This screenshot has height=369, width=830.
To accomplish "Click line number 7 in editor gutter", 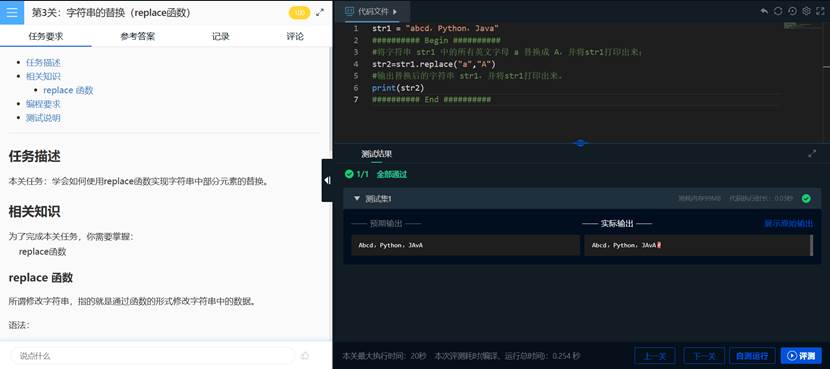I will click(x=356, y=100).
